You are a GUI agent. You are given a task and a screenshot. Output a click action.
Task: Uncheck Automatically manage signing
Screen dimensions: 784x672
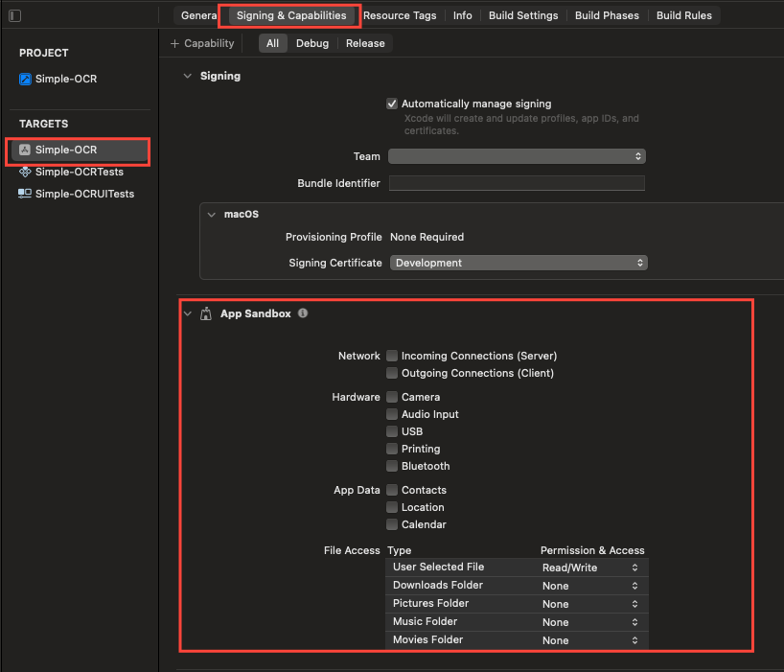(392, 104)
